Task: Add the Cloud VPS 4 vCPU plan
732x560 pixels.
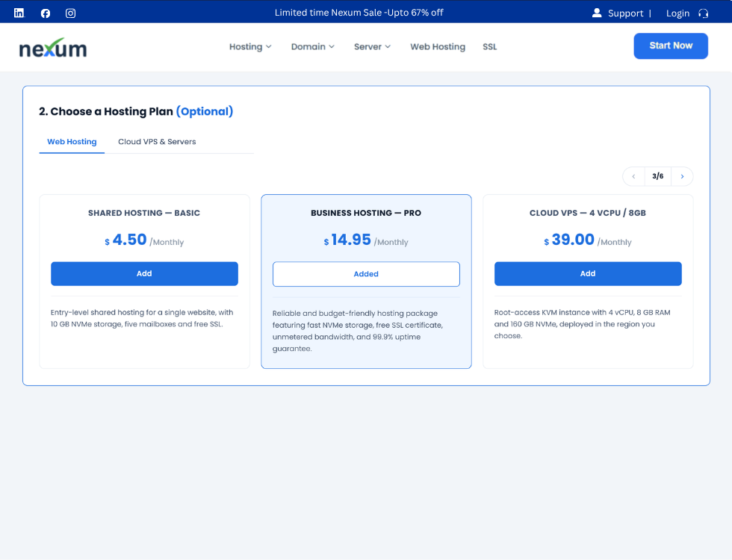Action: 588,273
